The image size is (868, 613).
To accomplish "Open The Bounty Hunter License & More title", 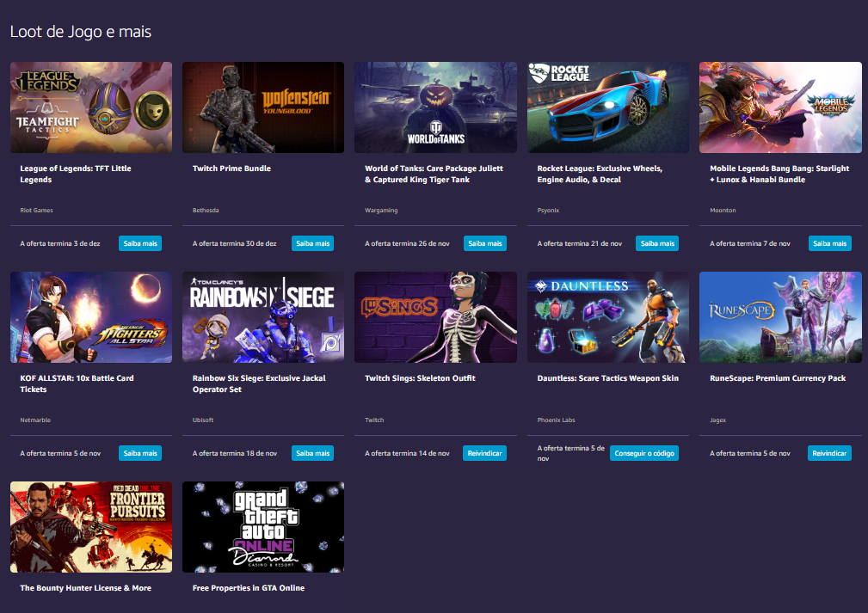I will (x=86, y=587).
